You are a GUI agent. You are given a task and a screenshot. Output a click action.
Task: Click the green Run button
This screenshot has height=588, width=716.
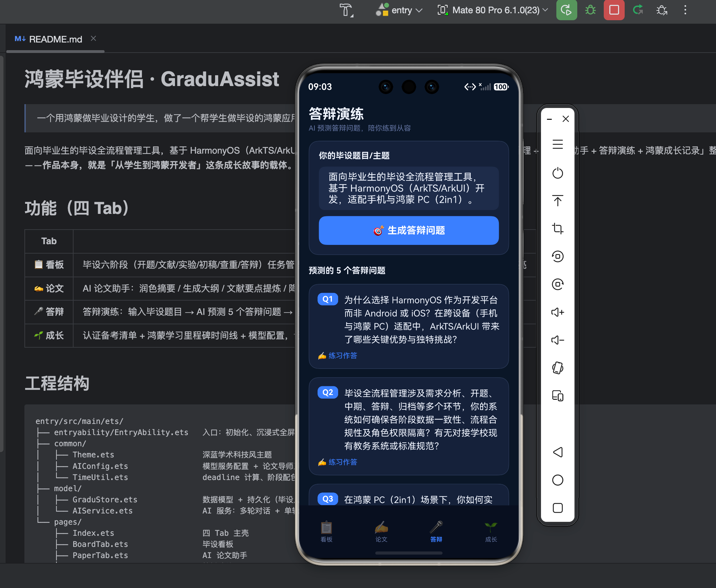566,10
